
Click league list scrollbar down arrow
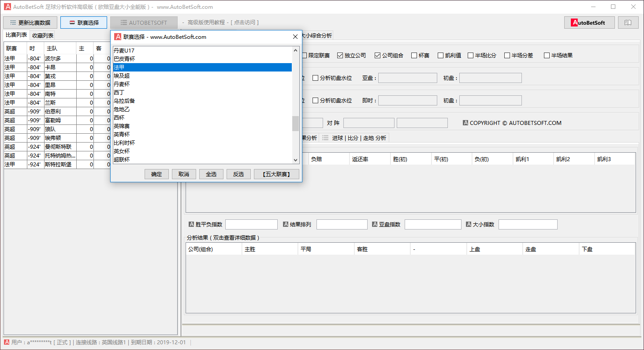[295, 160]
